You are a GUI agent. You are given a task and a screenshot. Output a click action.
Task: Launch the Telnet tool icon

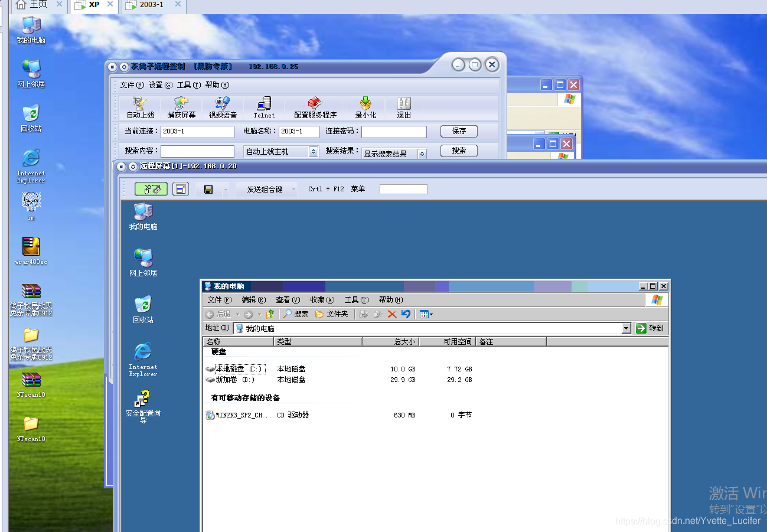click(264, 108)
